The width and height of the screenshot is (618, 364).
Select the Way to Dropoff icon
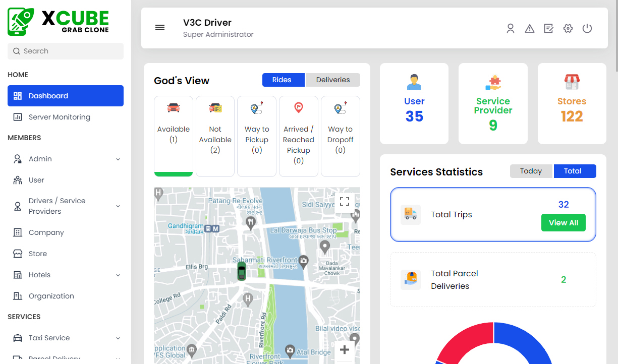[340, 107]
